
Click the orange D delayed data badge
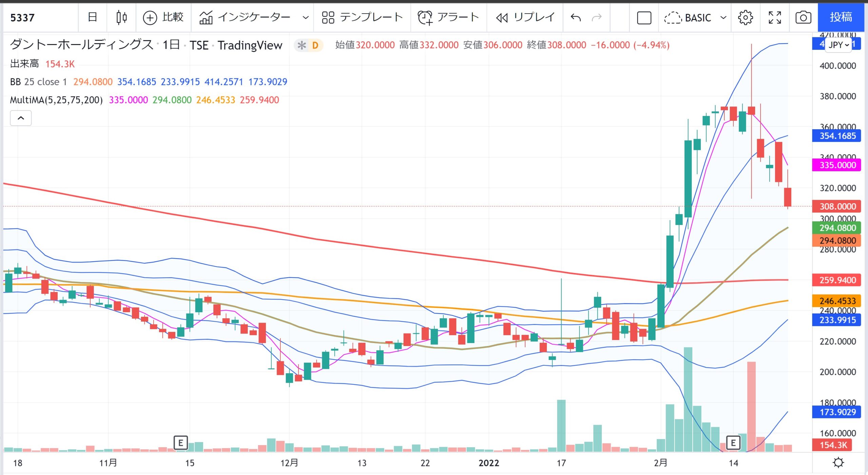[x=315, y=45]
